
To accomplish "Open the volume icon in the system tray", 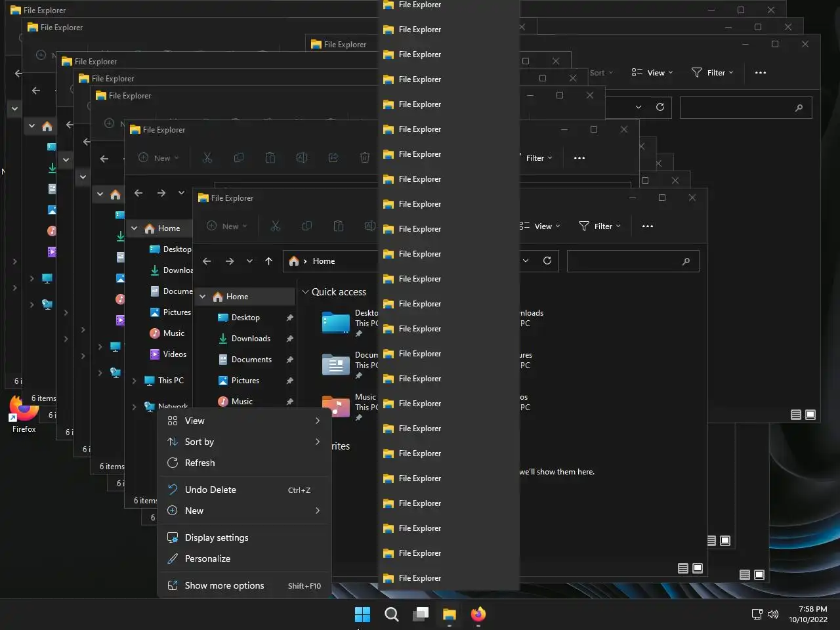I will point(773,614).
